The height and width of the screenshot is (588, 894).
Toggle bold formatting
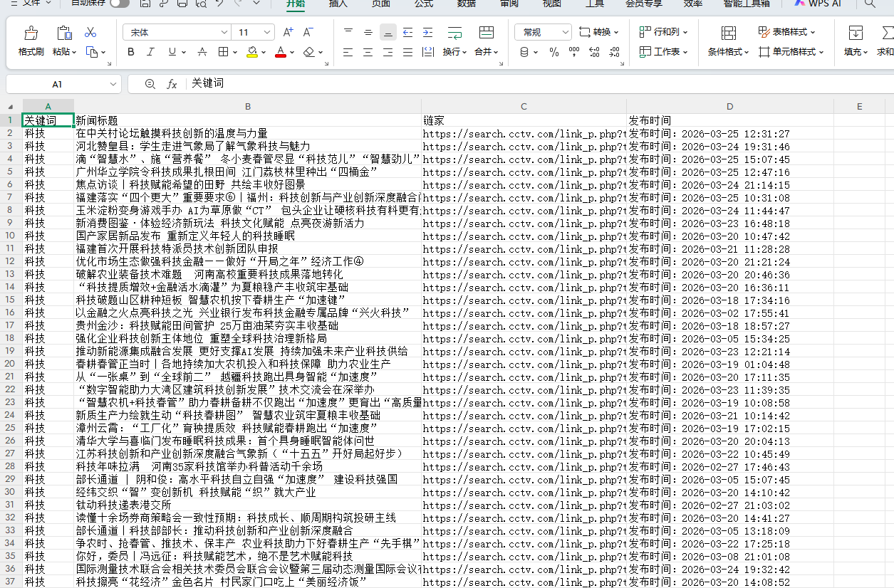pyautogui.click(x=130, y=52)
